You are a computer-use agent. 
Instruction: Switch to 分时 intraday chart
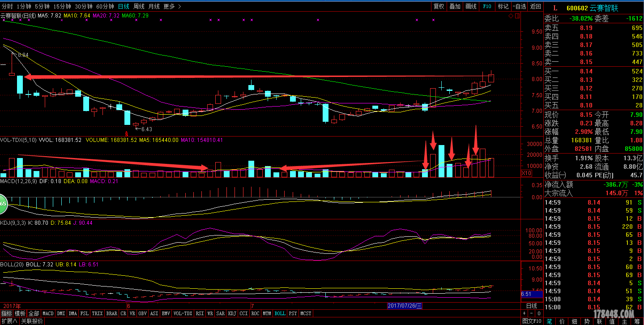(7, 6)
